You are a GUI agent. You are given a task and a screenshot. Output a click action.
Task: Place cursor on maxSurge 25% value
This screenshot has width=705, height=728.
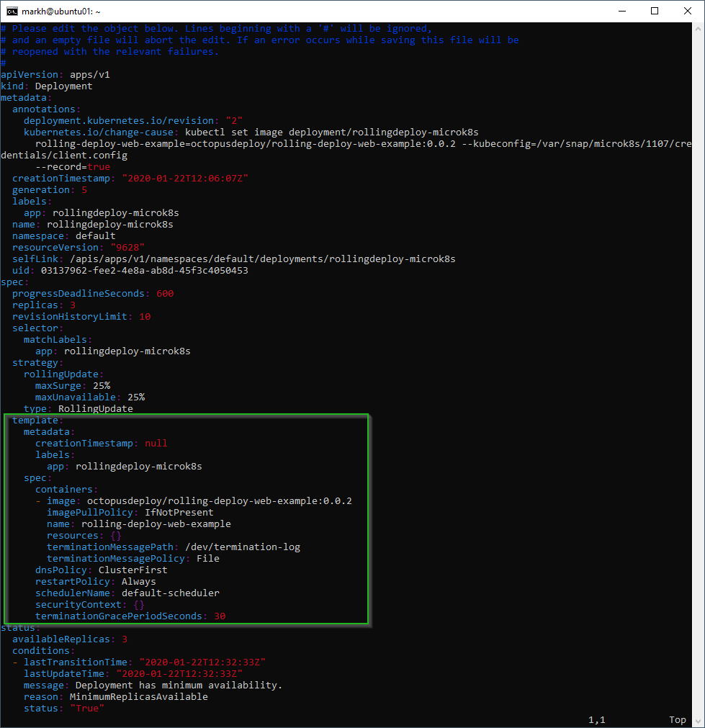point(102,386)
